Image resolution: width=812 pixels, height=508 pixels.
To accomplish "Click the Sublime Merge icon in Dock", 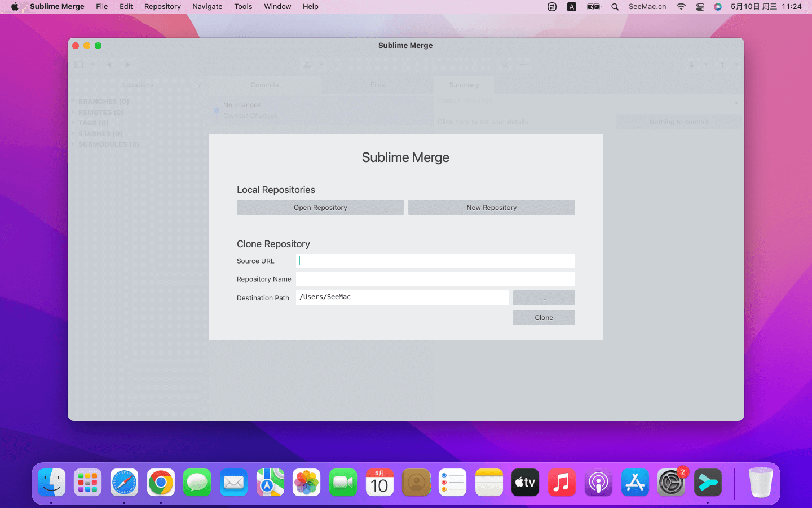I will 708,483.
